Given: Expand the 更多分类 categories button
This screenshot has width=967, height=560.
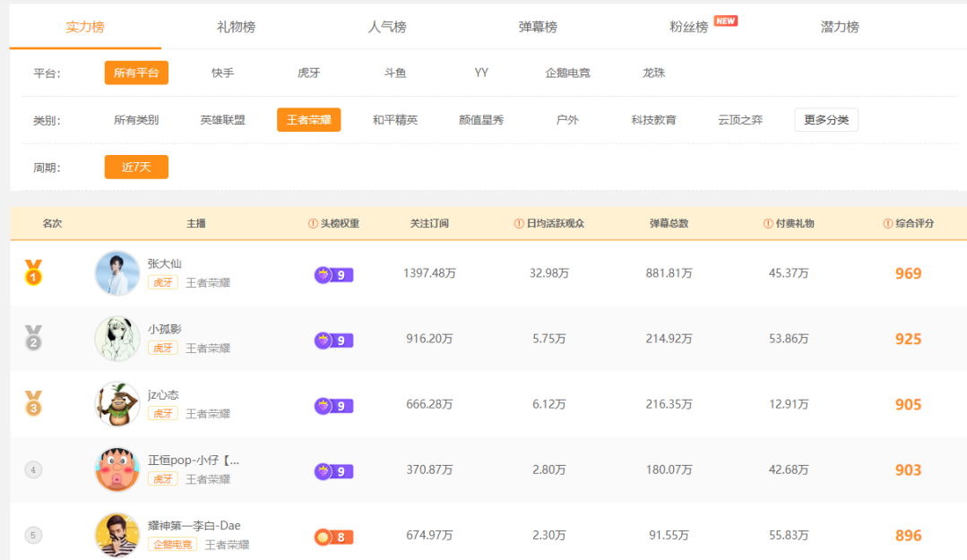Looking at the screenshot, I should [x=826, y=120].
